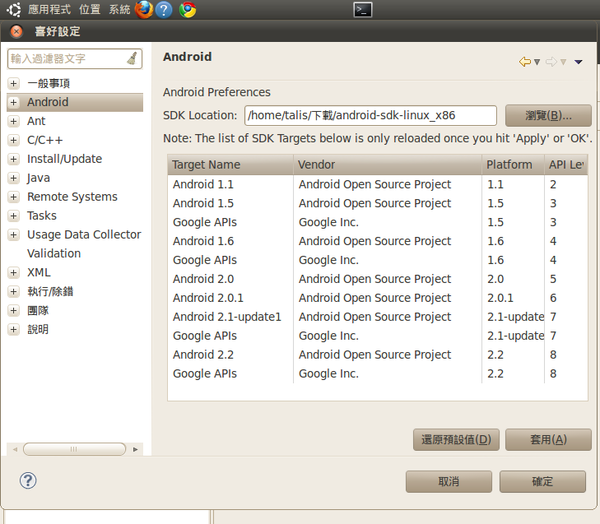Open the Terminal icon in top panel
Viewport: 600px width, 524px height.
362,10
